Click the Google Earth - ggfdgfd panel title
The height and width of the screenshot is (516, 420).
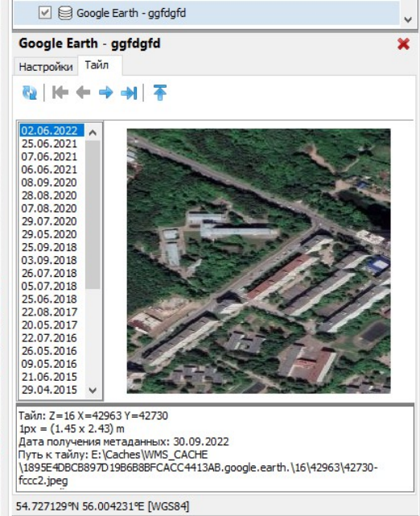(89, 43)
